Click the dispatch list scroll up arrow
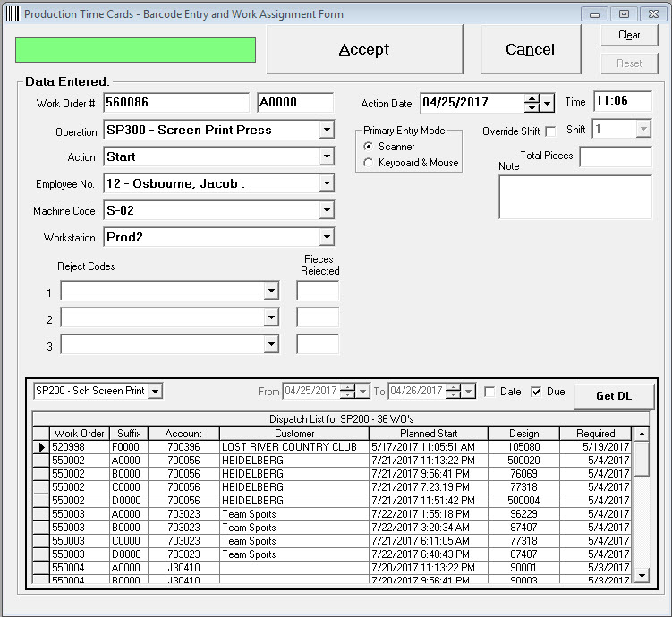 tap(642, 435)
